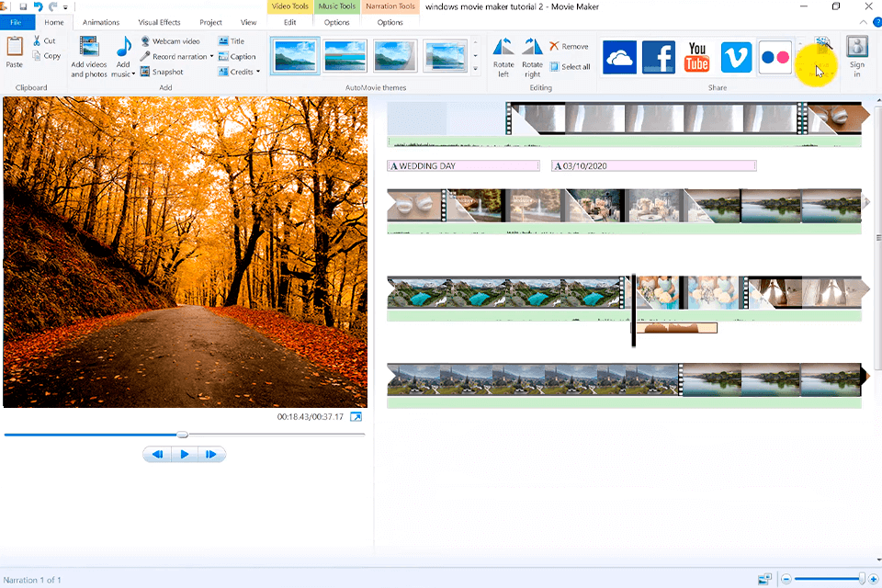Click Select all

[570, 66]
